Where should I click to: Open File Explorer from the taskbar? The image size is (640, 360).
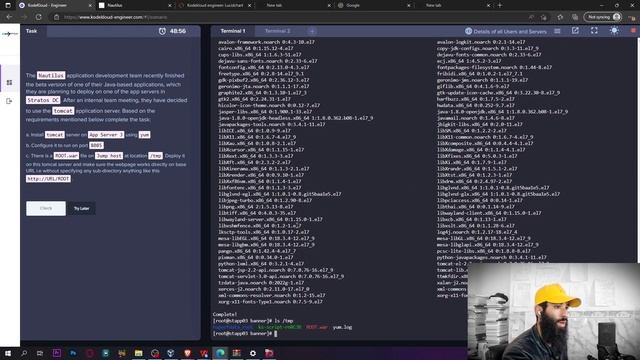pyautogui.click(x=138, y=353)
